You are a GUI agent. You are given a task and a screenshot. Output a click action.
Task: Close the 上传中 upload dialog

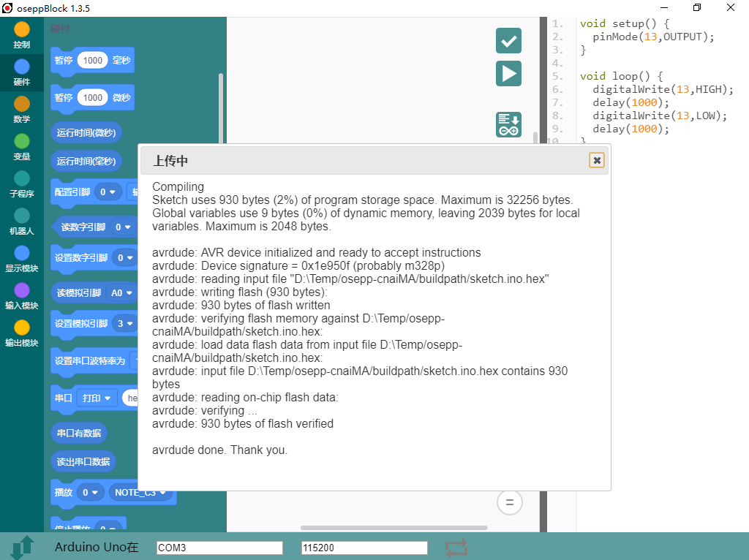[x=597, y=160]
